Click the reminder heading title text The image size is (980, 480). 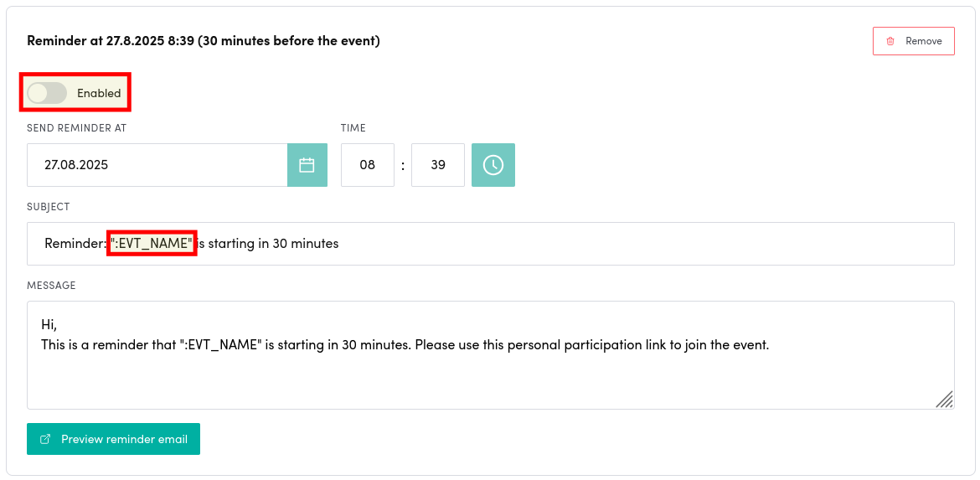tap(204, 40)
